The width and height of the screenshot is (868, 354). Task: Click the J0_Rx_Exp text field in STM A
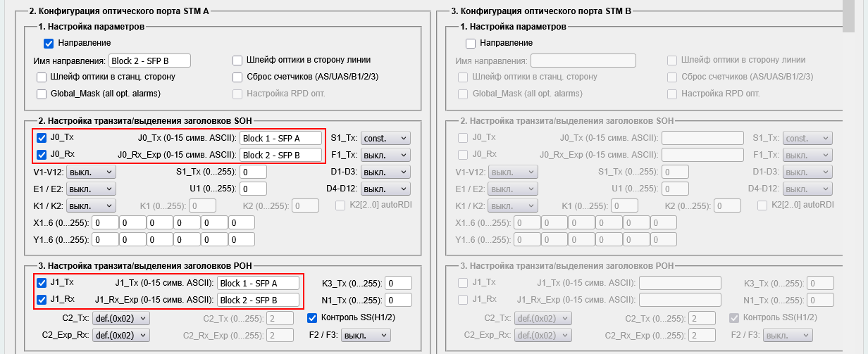click(280, 155)
